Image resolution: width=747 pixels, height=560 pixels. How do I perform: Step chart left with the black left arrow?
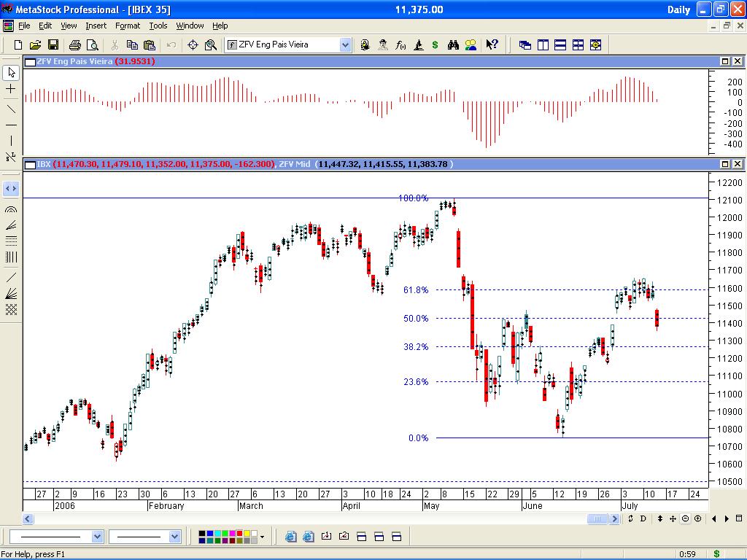713,518
